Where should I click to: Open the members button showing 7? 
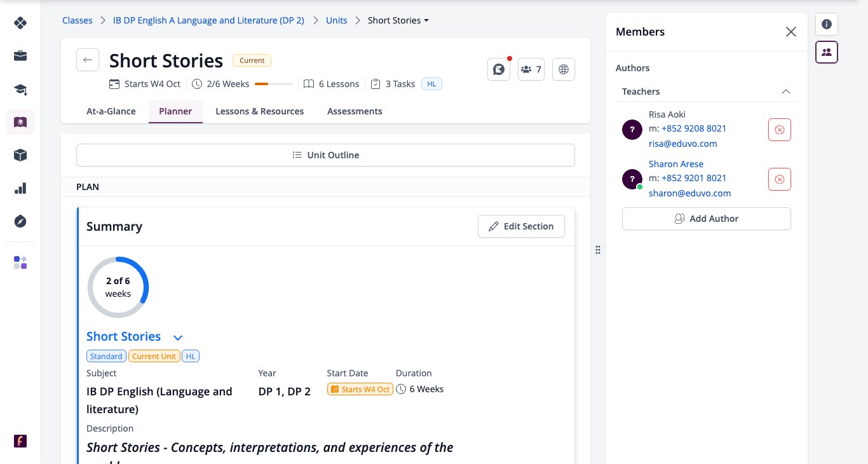[531, 69]
